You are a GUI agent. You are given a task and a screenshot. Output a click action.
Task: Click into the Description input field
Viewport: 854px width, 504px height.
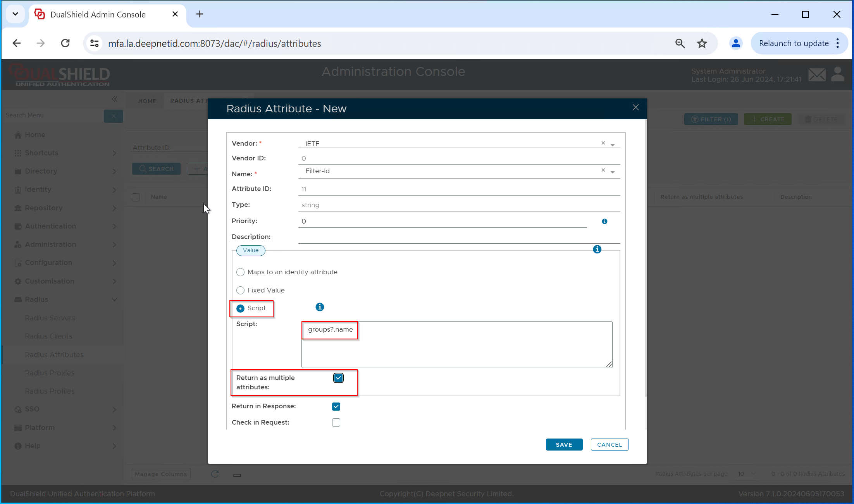pos(459,237)
